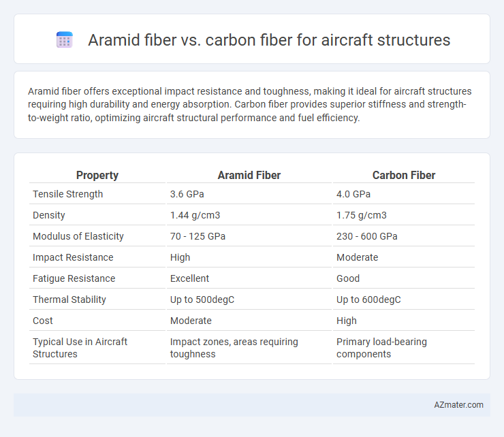Click the 'Excellent' cell

[189, 278]
